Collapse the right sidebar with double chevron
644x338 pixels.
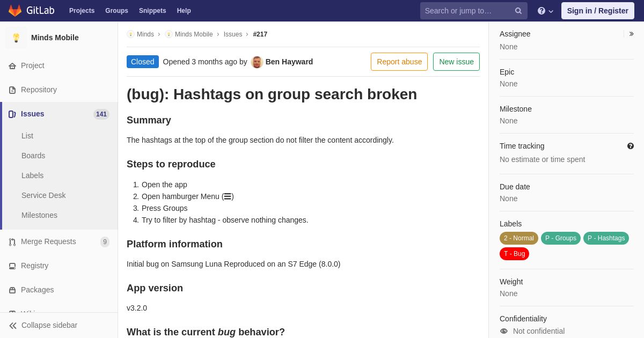631,34
